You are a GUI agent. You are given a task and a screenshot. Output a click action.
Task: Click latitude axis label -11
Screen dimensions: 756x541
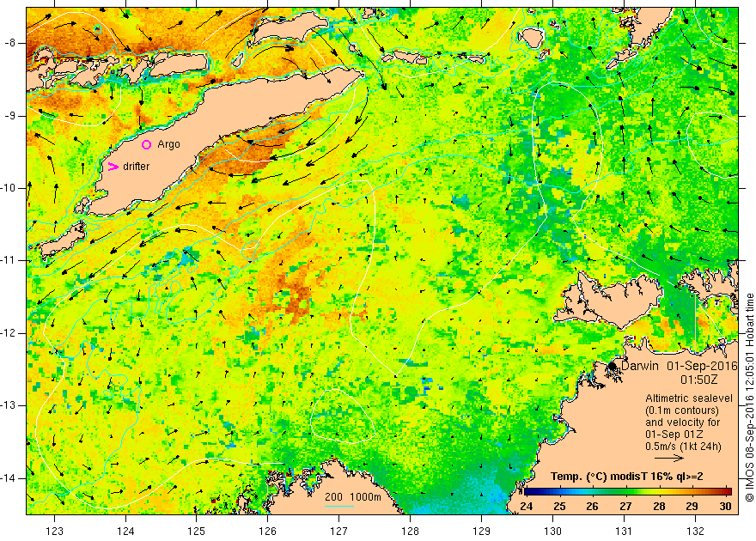coord(9,260)
